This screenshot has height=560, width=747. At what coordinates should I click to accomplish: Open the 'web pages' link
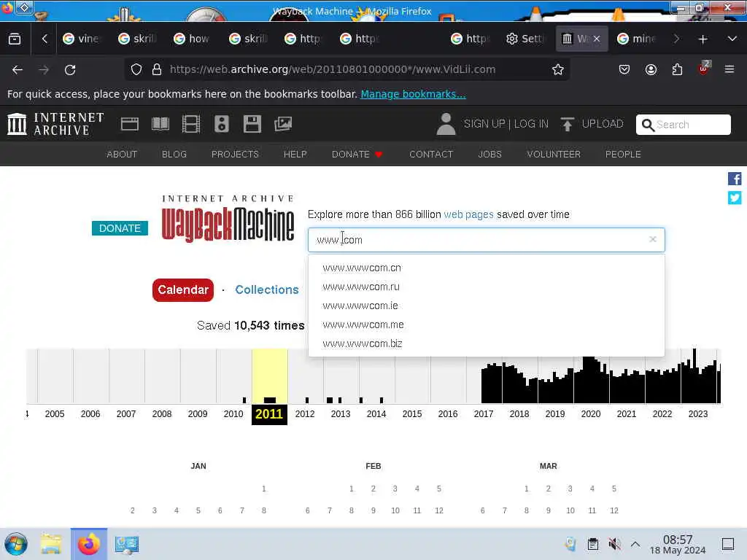(x=468, y=214)
